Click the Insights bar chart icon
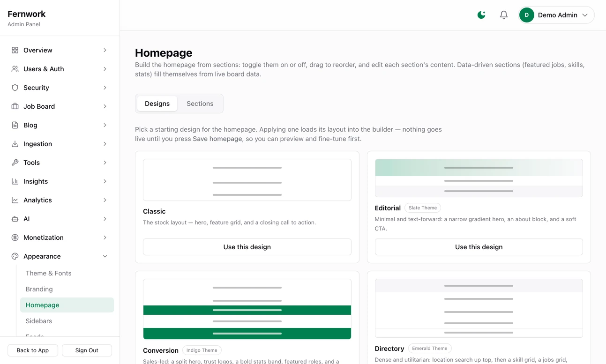This screenshot has width=606, height=364. pyautogui.click(x=15, y=181)
